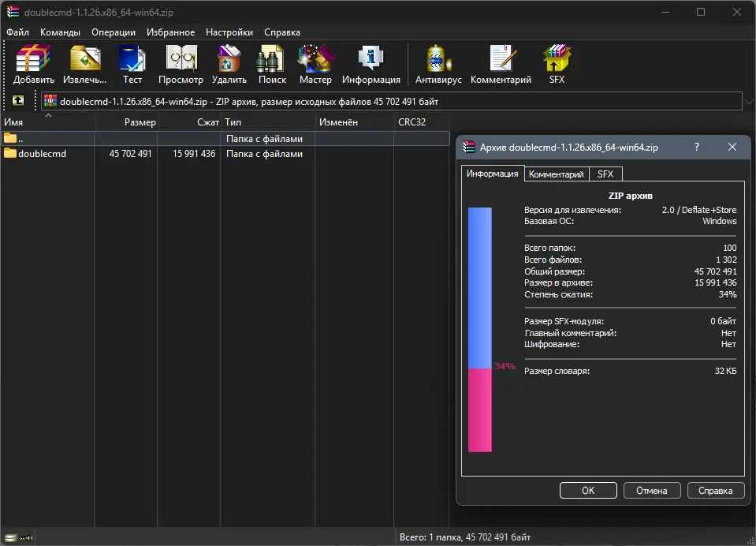The width and height of the screenshot is (756, 546).
Task: Click the 'ZIP архив' heading in dialog
Action: [630, 196]
